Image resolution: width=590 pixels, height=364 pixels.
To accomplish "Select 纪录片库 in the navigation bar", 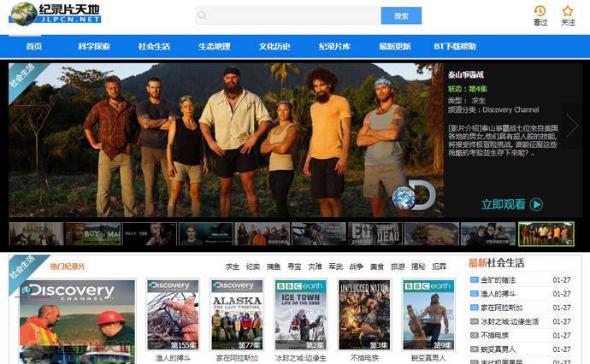I will click(334, 46).
